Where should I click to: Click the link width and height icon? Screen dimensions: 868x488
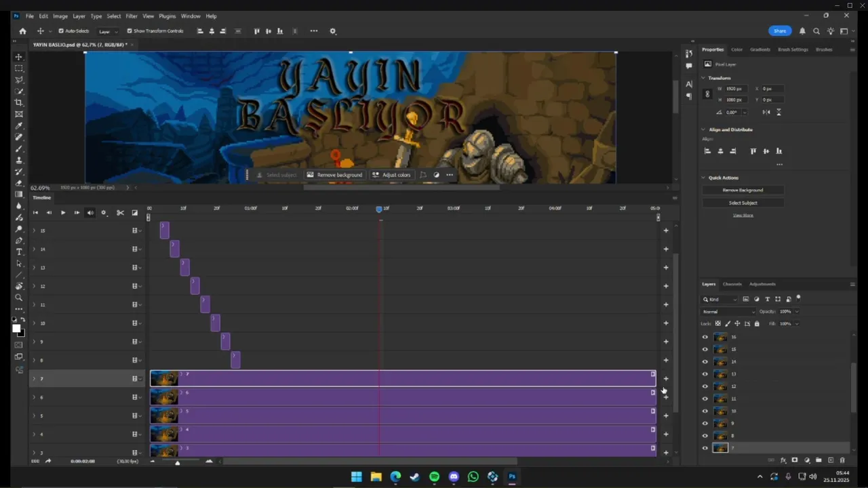coord(707,94)
